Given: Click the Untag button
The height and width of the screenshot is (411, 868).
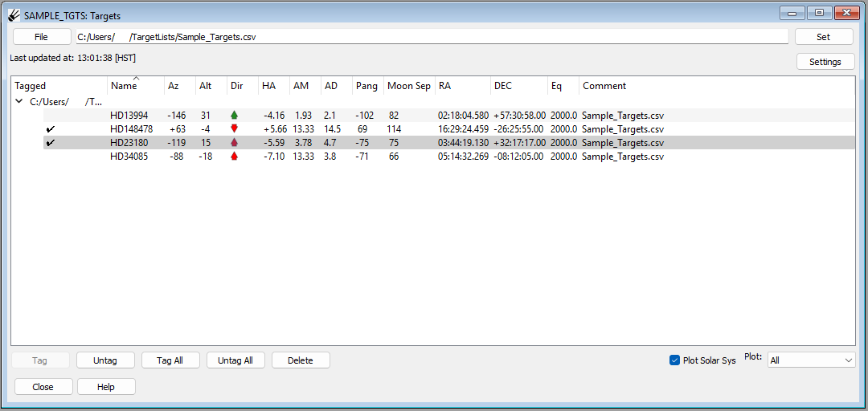Looking at the screenshot, I should [106, 360].
